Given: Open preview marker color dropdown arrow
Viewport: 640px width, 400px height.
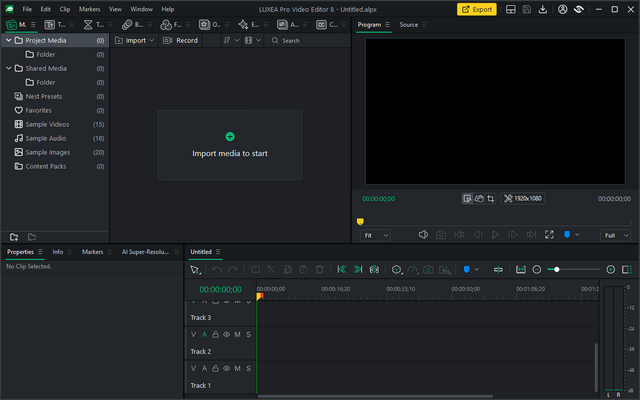Looking at the screenshot, I should tap(577, 235).
